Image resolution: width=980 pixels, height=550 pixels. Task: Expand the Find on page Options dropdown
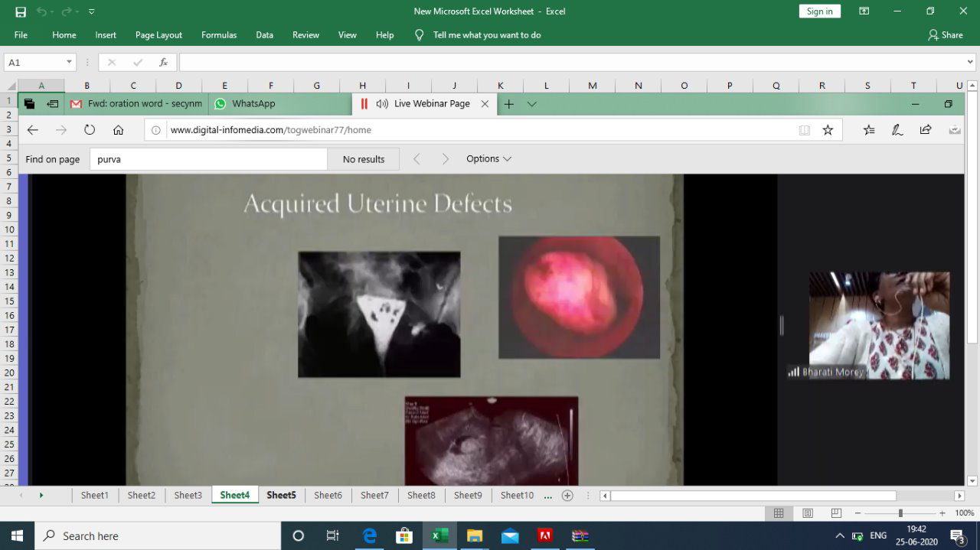488,159
